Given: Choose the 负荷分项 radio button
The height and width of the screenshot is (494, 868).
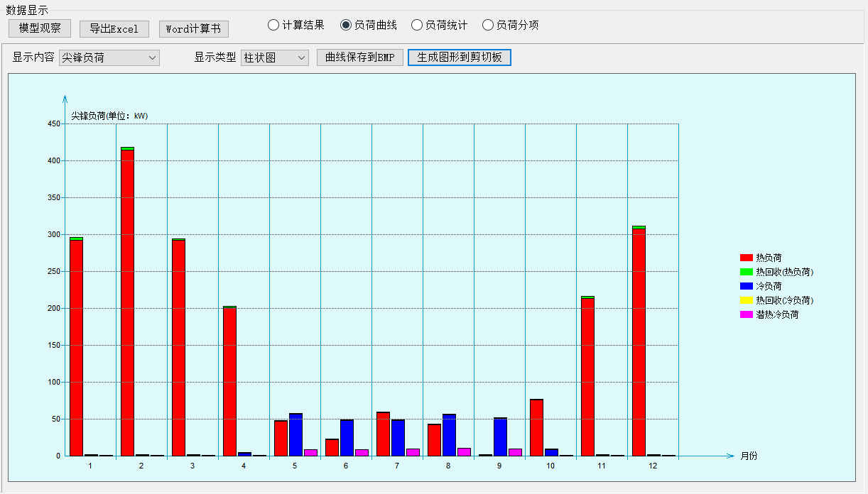Looking at the screenshot, I should pos(488,25).
